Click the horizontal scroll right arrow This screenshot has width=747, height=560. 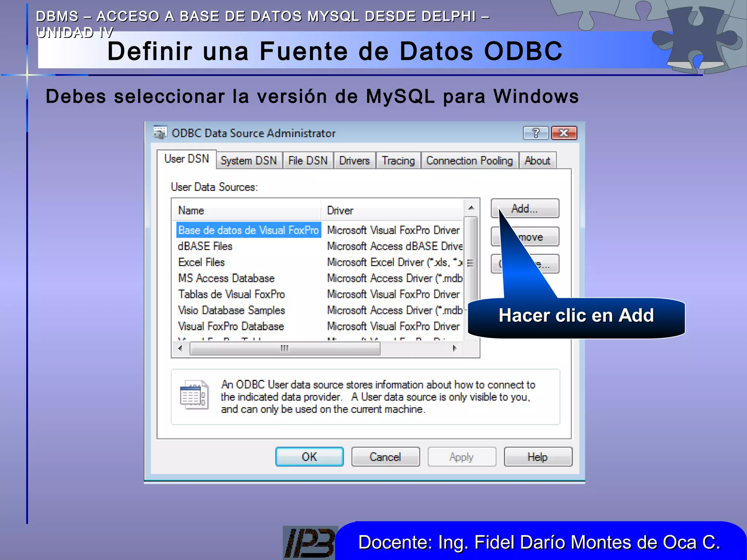[x=455, y=348]
